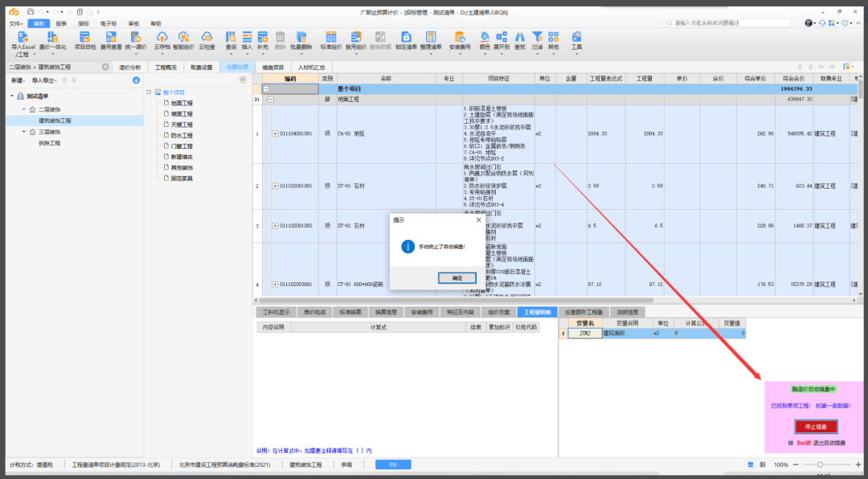868x479 pixels.
Task: Click the 智能组价 toolbar icon
Action: tap(184, 37)
